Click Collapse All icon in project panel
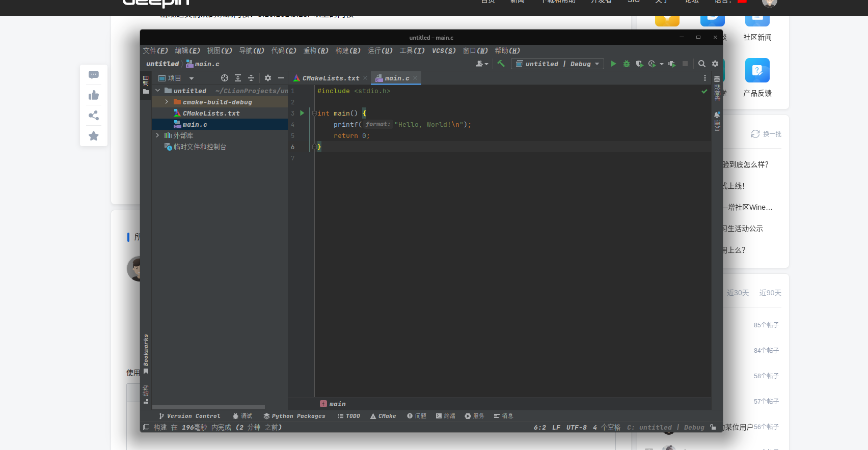The width and height of the screenshot is (868, 450). tap(251, 78)
